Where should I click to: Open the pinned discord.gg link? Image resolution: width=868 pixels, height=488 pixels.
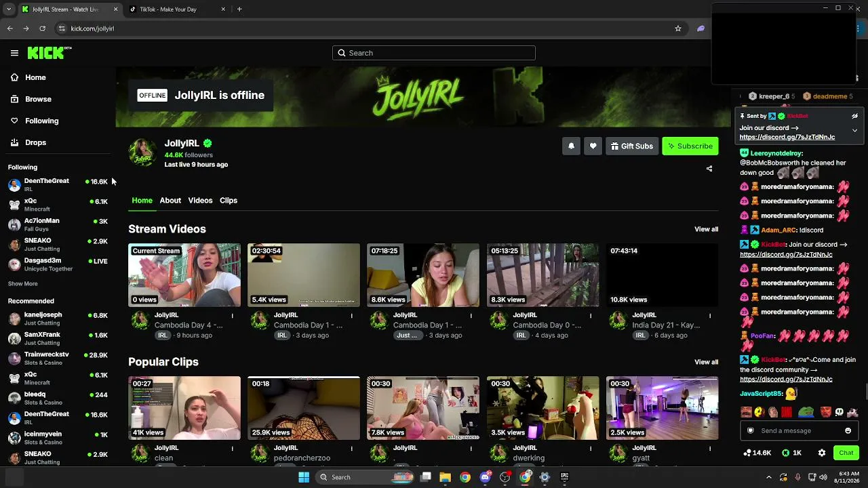787,137
